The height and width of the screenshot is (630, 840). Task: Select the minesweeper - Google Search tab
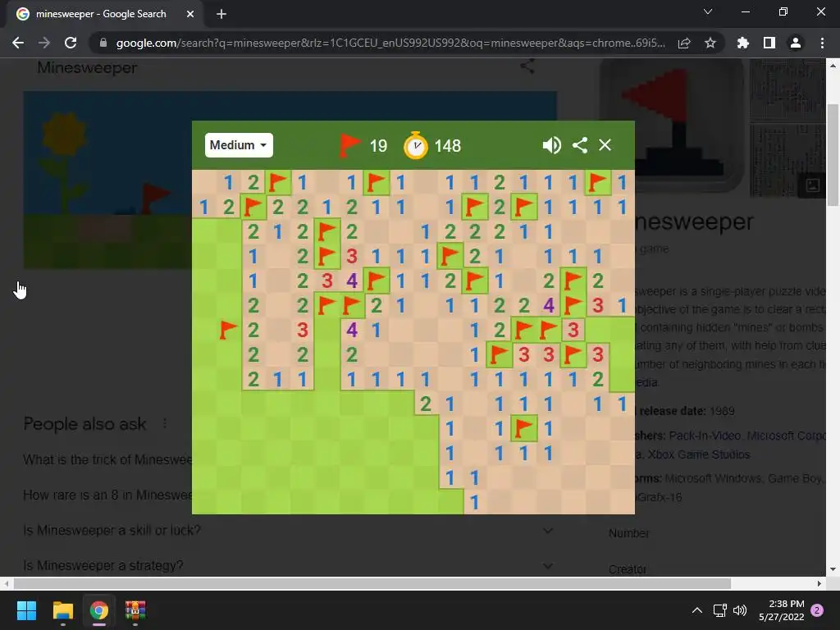coord(106,15)
